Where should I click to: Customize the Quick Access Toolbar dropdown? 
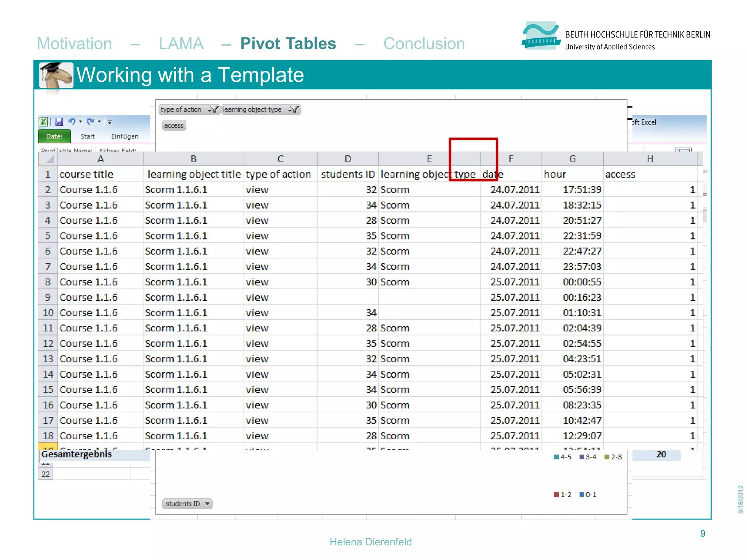tap(109, 122)
